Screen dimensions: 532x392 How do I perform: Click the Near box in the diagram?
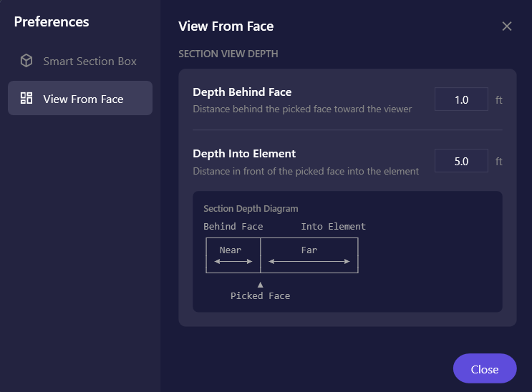coord(233,255)
